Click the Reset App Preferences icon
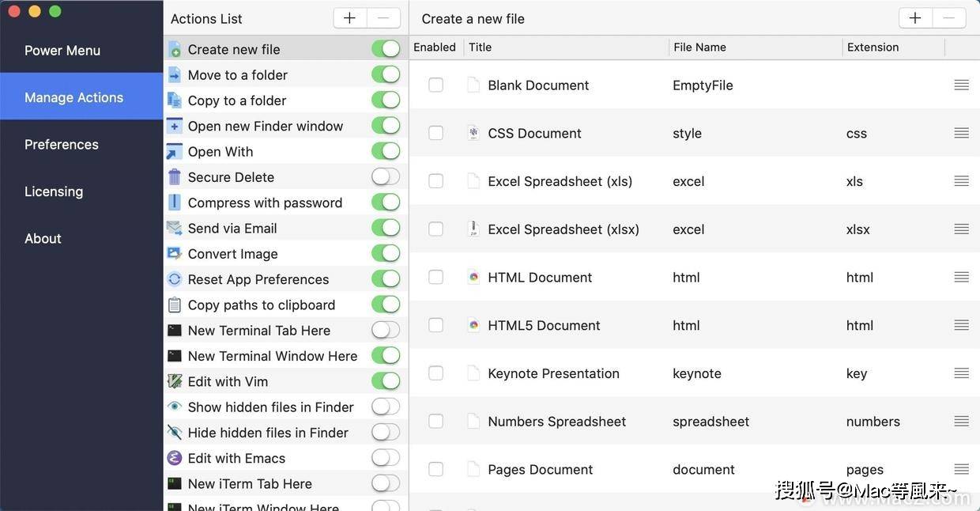 (175, 279)
